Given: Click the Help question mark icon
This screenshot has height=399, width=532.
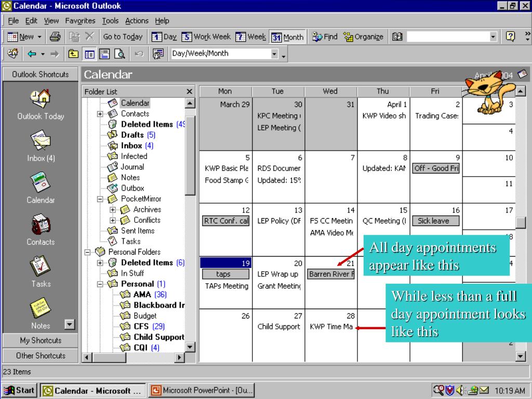Looking at the screenshot, I should tap(510, 36).
